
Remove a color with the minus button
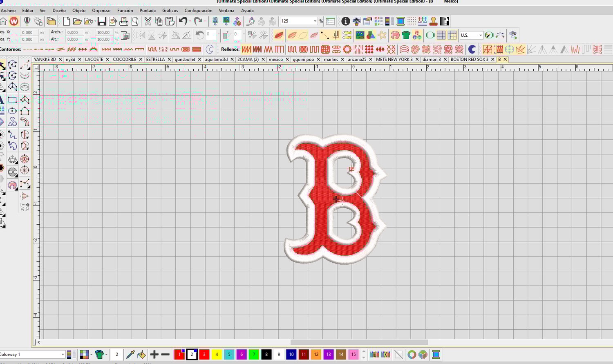tap(166, 355)
